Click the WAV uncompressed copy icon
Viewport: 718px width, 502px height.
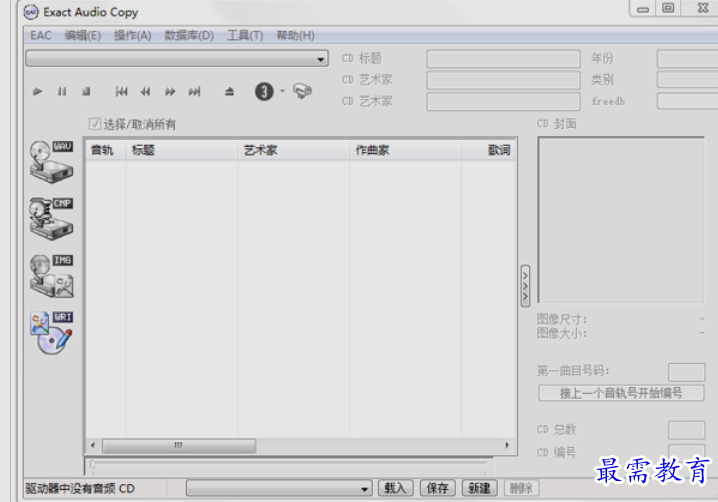click(x=51, y=162)
